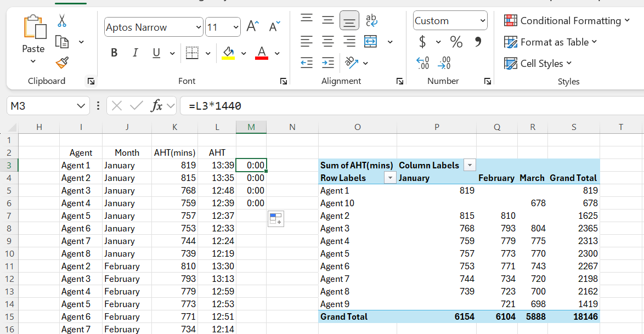Apply the Borders icon
This screenshot has width=644, height=334.
tap(192, 53)
